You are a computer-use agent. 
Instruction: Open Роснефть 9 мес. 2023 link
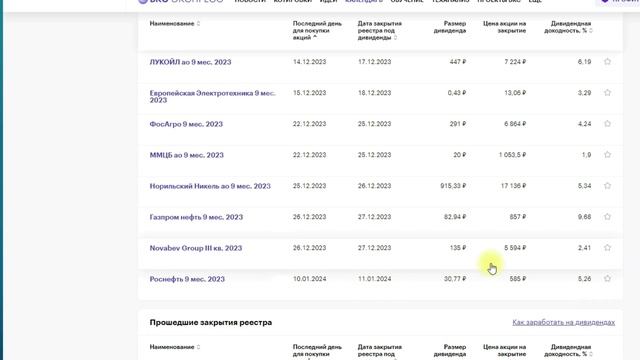187,279
